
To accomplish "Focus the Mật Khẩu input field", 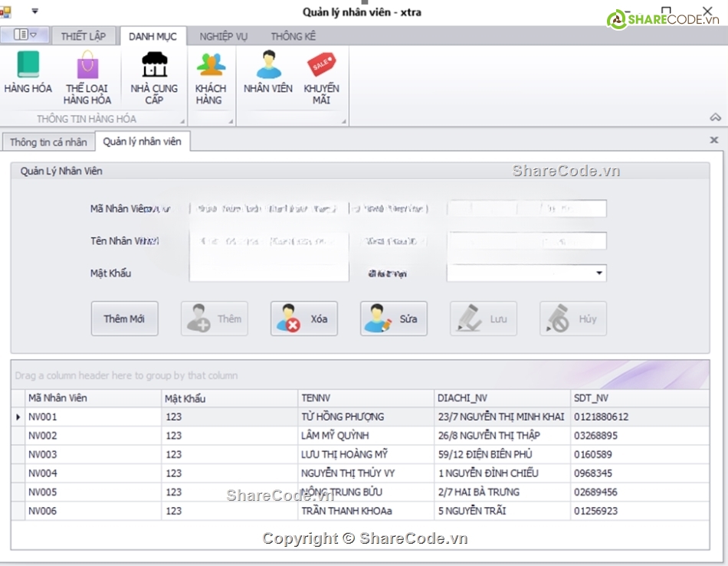I will (269, 273).
